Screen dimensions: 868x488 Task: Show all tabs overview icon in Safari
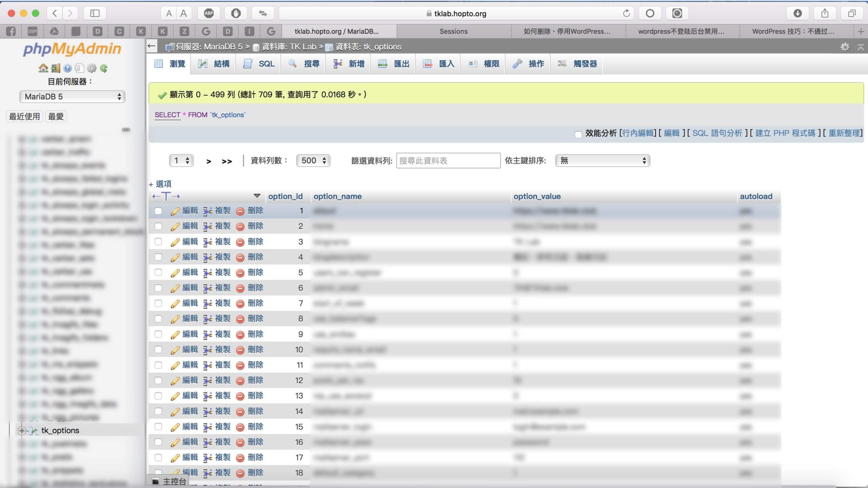tap(852, 14)
